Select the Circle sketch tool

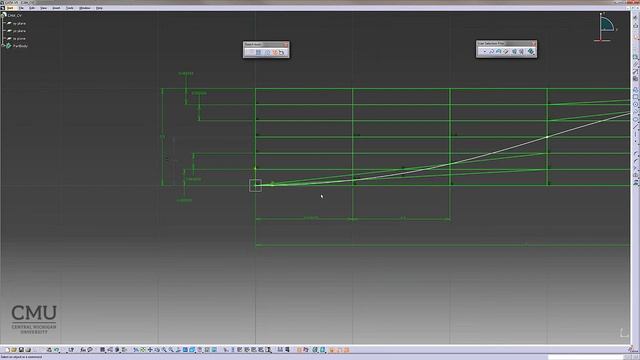pos(635,104)
